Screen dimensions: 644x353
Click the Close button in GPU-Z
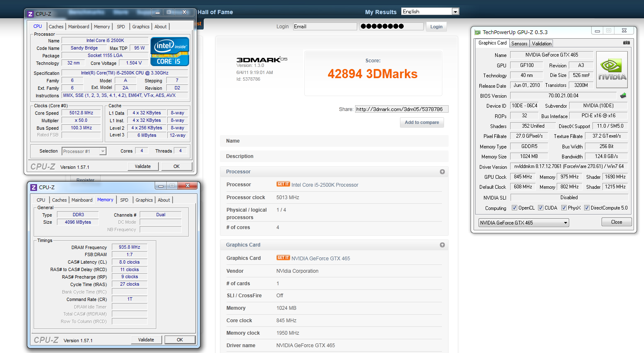click(617, 222)
